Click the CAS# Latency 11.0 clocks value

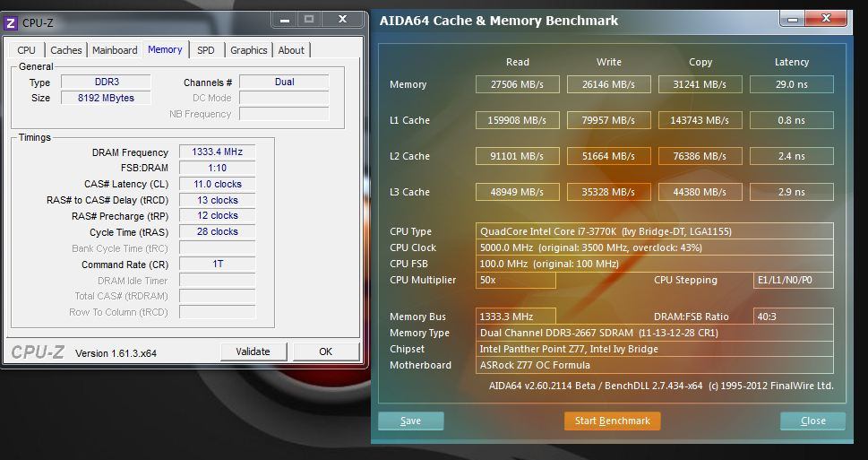(x=217, y=184)
